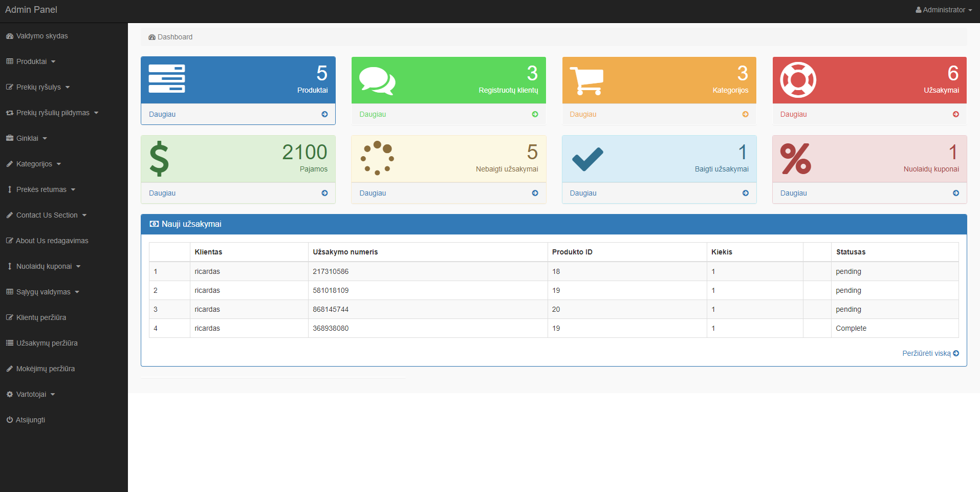Click the checkmark icon on Baigti užsakymai card
Image resolution: width=980 pixels, height=492 pixels.
click(587, 159)
